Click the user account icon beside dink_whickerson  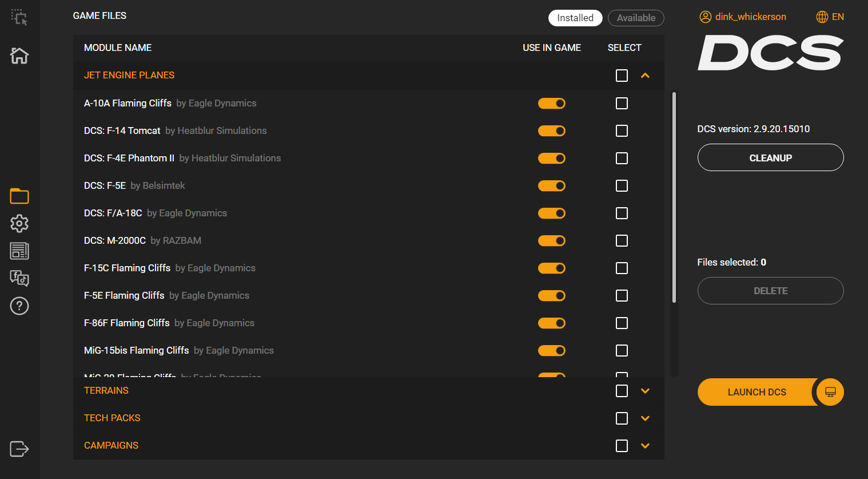[705, 17]
